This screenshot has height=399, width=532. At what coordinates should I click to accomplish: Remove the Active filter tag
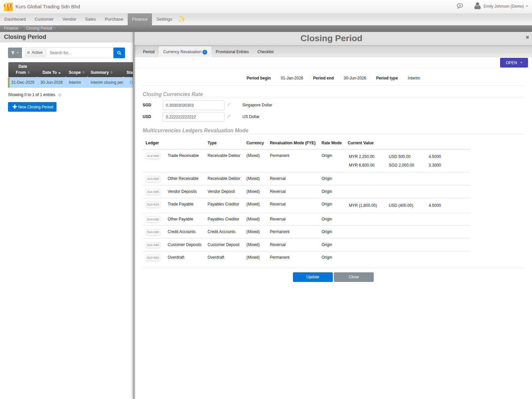pos(29,53)
